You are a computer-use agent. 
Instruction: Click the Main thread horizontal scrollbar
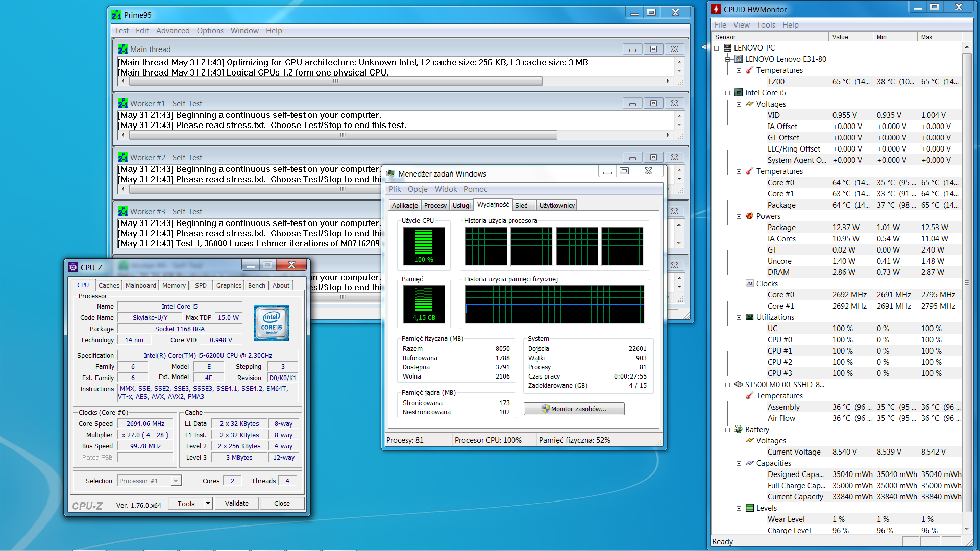(335, 81)
